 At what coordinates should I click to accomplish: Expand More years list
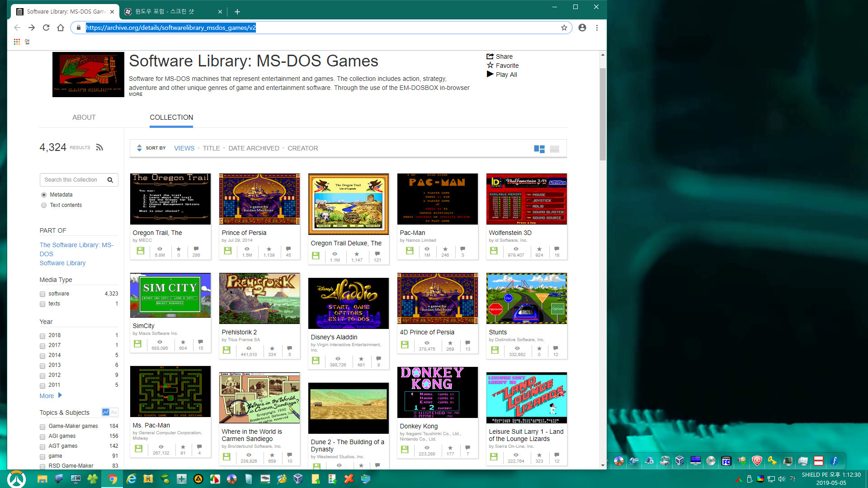51,396
